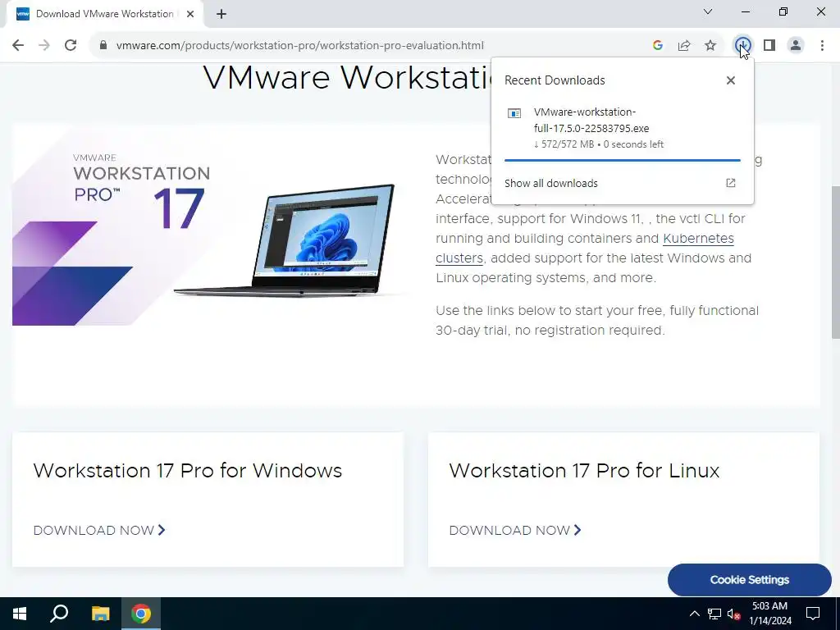Viewport: 840px width, 630px height.
Task: Bookmark this page with the star
Action: click(710, 46)
